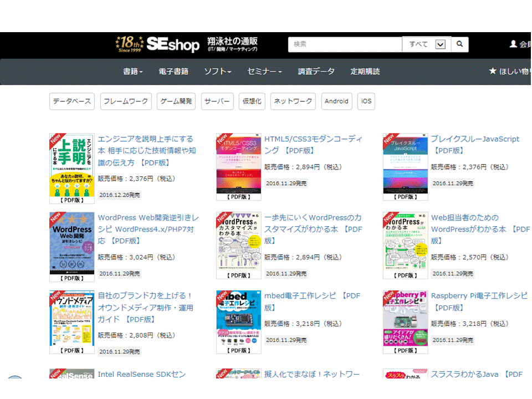The image size is (532, 399).
Task: Select the ゲーム開発 category tag
Action: tap(176, 101)
